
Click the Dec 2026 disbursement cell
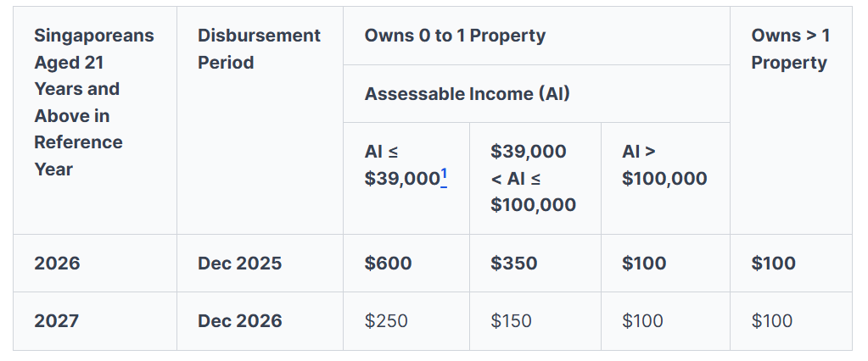(x=239, y=321)
